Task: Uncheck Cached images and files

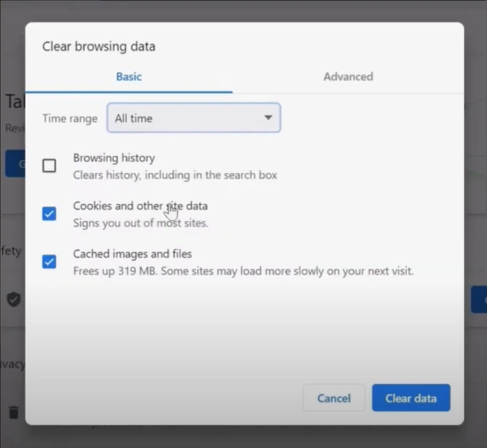Action: pyautogui.click(x=49, y=261)
